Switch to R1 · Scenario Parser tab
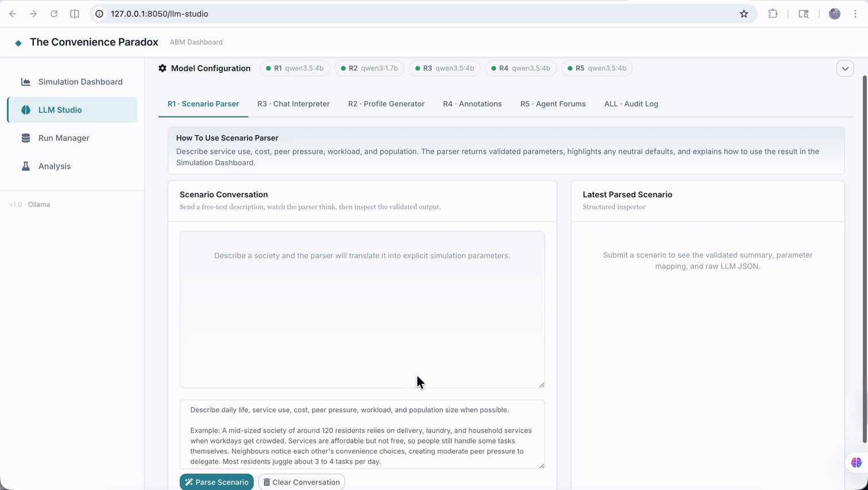Viewport: 868px width, 490px height. tap(203, 104)
